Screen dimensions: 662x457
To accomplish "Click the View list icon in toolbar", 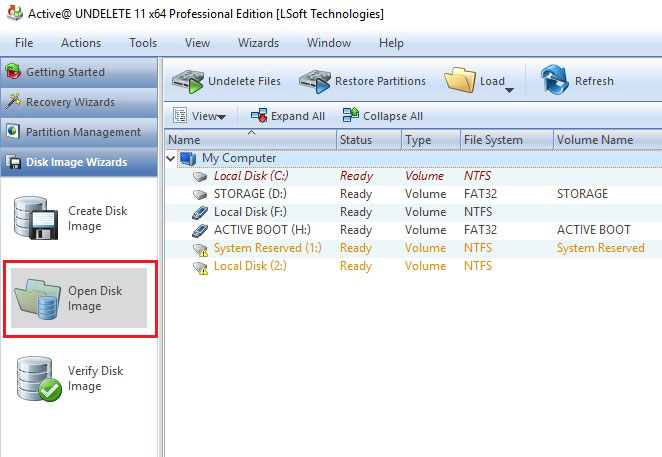I will (x=180, y=115).
